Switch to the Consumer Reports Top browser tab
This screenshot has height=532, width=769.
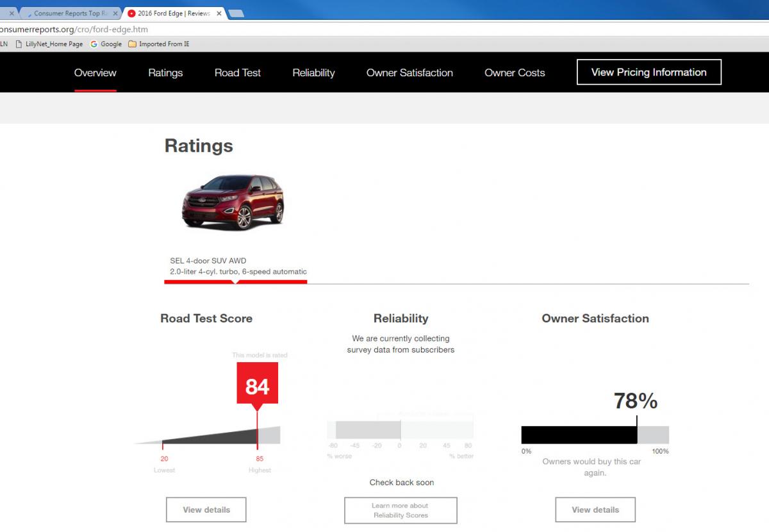click(x=70, y=13)
